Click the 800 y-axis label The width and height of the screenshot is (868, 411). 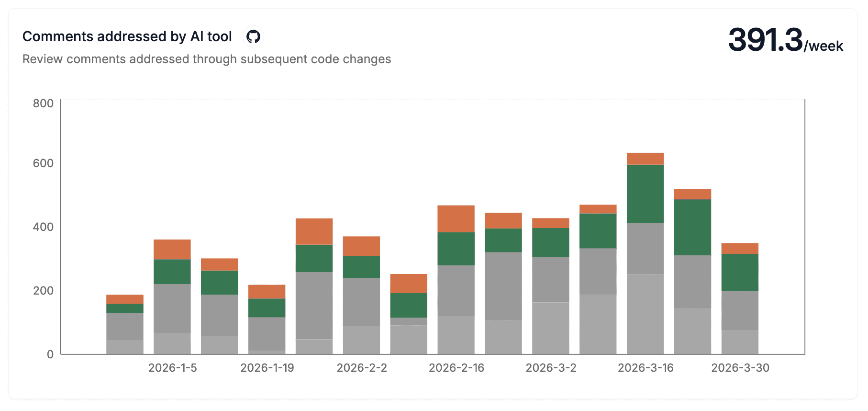point(43,103)
